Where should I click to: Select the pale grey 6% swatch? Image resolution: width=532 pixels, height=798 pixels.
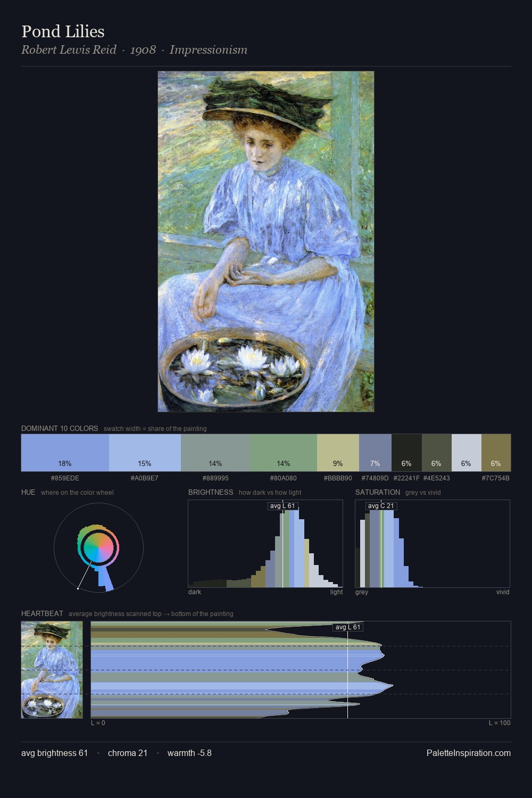466,453
